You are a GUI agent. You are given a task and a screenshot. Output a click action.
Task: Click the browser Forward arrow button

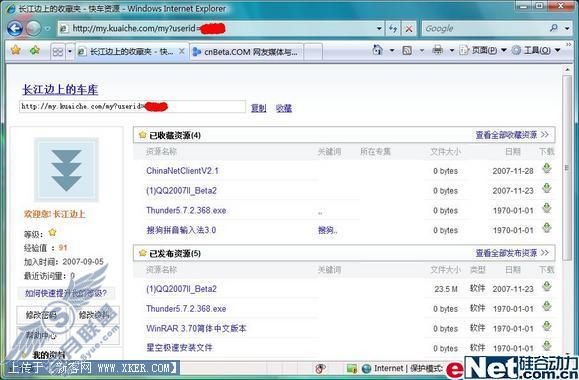pyautogui.click(x=34, y=28)
